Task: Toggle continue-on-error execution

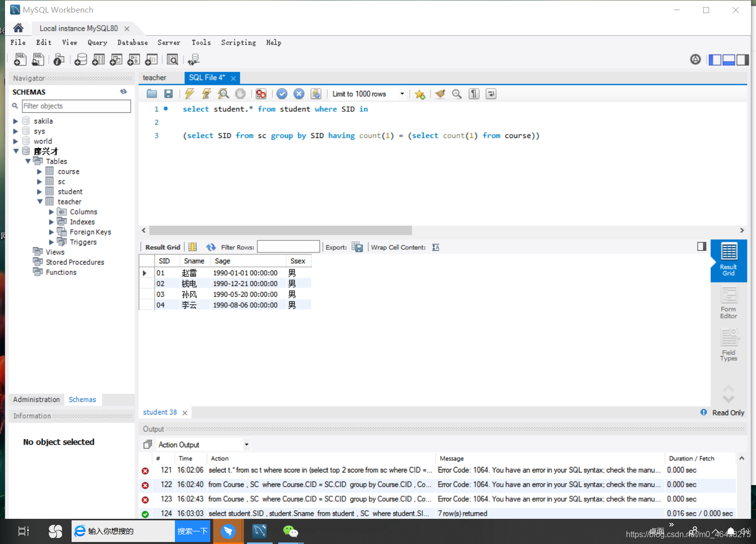Action: (x=261, y=94)
